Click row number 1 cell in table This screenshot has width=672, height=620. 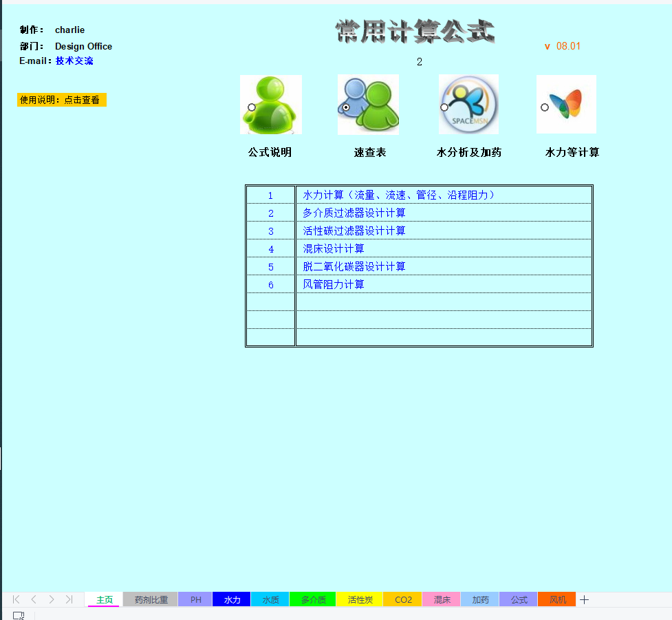point(270,195)
